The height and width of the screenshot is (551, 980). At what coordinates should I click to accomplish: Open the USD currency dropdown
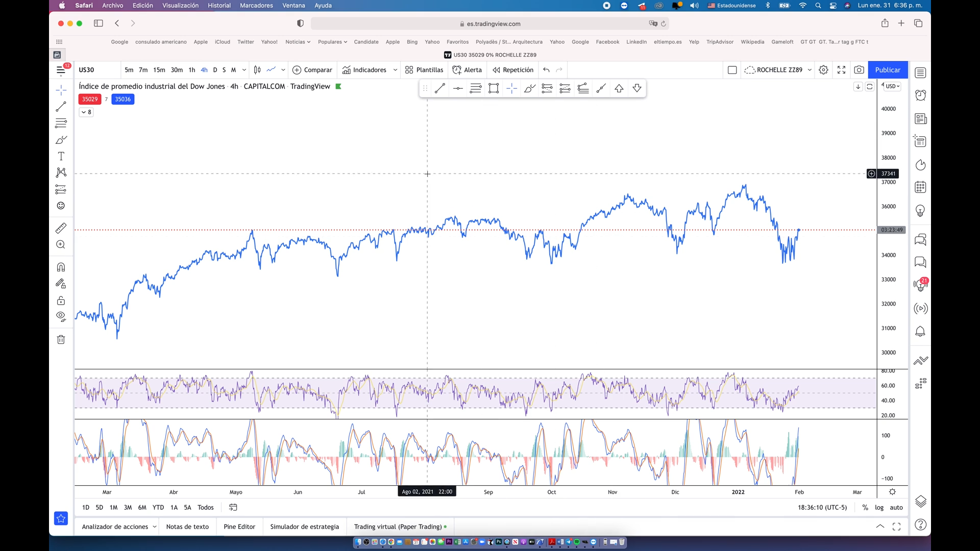pyautogui.click(x=893, y=86)
